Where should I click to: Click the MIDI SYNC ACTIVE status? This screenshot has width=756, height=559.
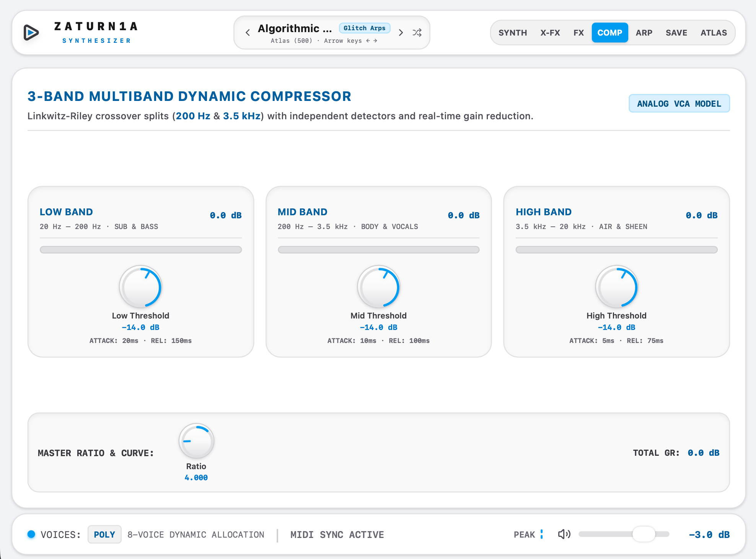(x=337, y=535)
